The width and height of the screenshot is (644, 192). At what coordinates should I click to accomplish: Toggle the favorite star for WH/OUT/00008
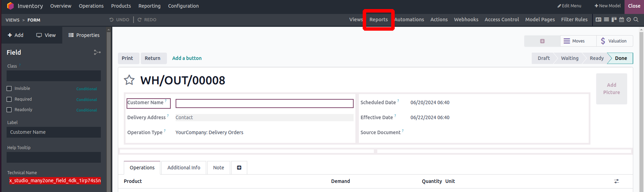pos(129,80)
